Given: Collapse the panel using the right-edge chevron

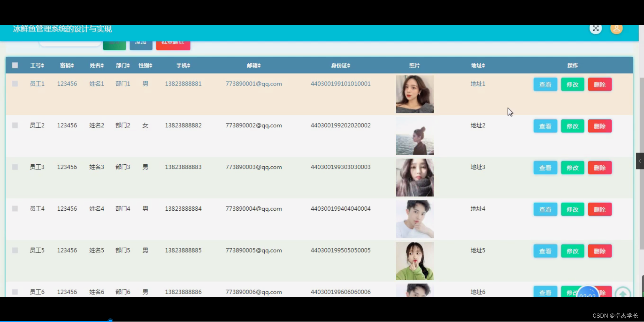Looking at the screenshot, I should [640, 161].
